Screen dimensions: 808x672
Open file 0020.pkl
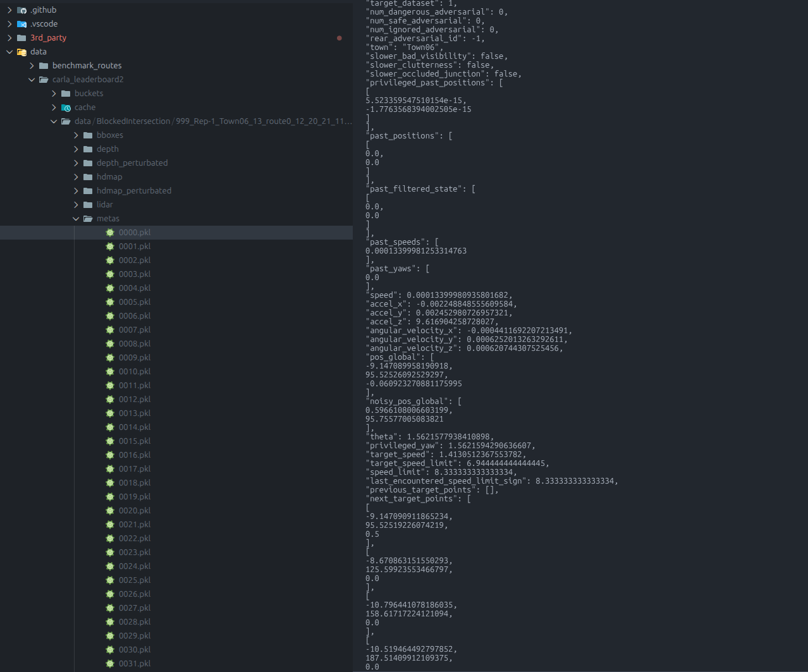(x=135, y=511)
